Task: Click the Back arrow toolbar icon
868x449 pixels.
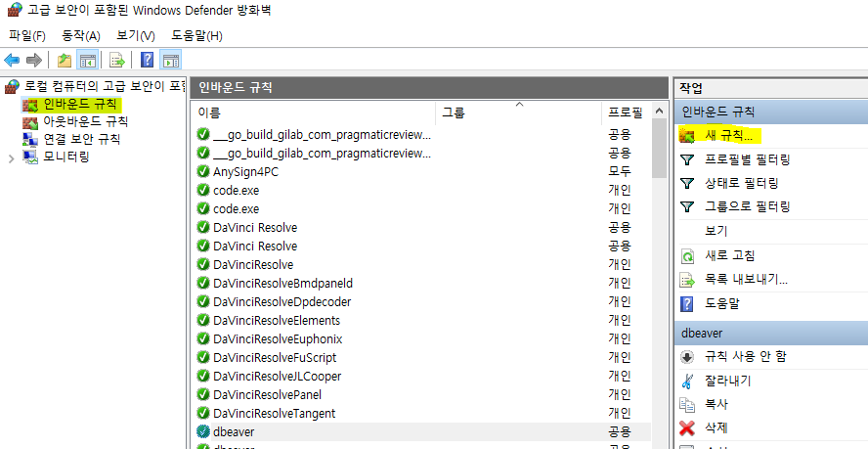Action: (12, 60)
